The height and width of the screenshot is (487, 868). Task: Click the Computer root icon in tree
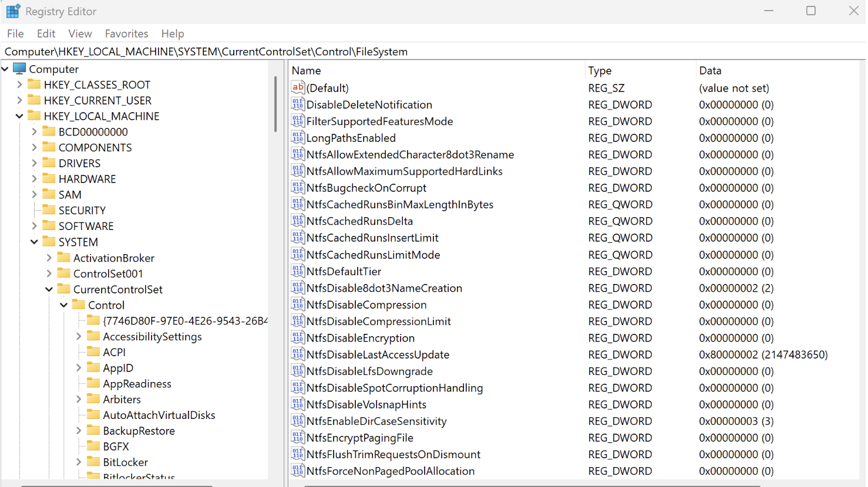(20, 69)
